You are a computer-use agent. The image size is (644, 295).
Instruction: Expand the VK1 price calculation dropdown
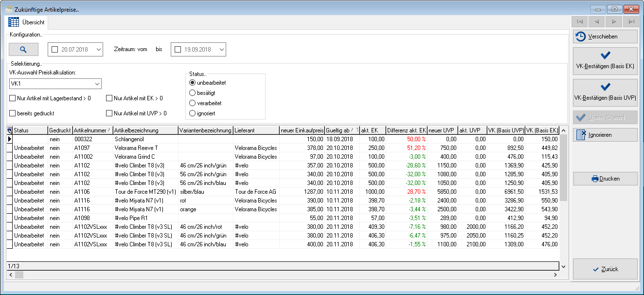point(97,84)
